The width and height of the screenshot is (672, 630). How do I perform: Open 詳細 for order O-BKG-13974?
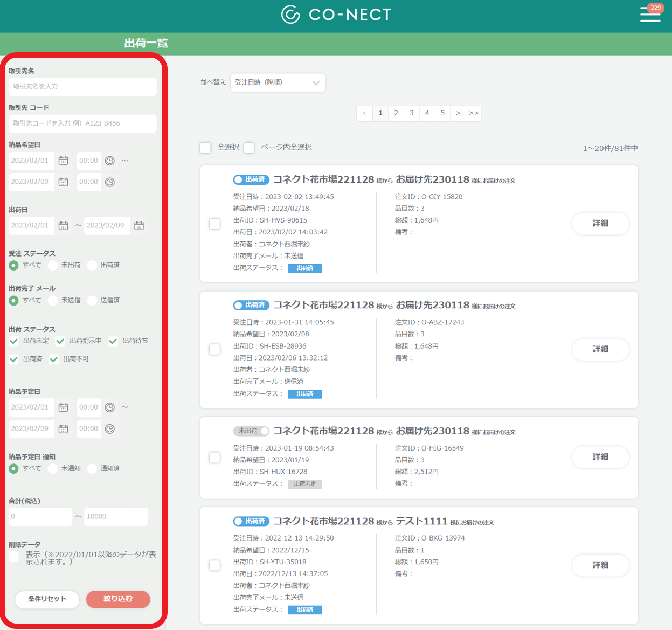pos(600,565)
